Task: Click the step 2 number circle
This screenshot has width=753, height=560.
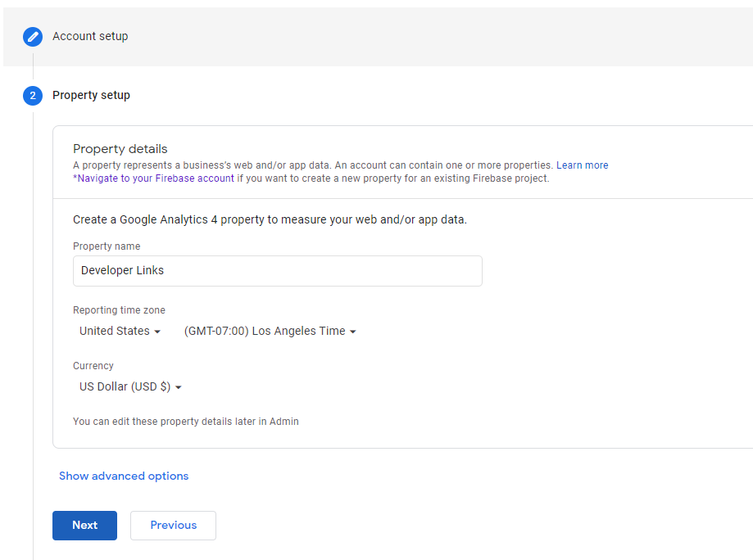Action: (33, 96)
